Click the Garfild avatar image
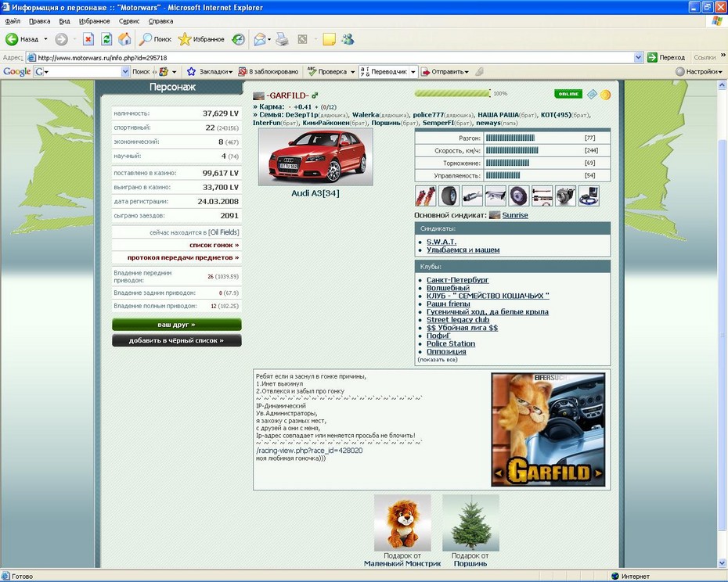 [x=548, y=429]
